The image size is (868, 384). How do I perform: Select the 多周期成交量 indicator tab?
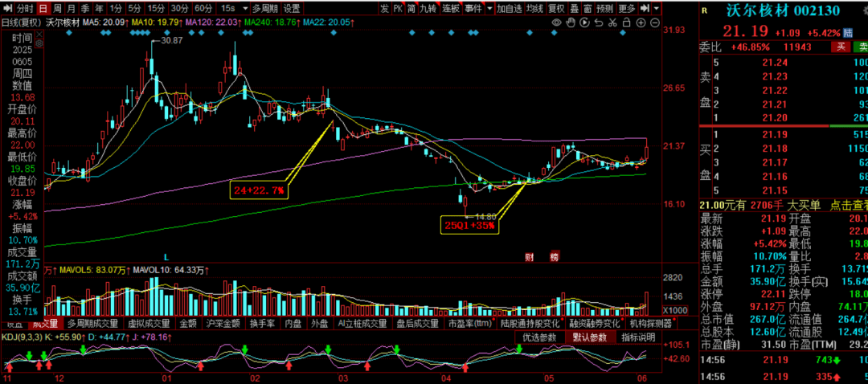click(x=93, y=323)
